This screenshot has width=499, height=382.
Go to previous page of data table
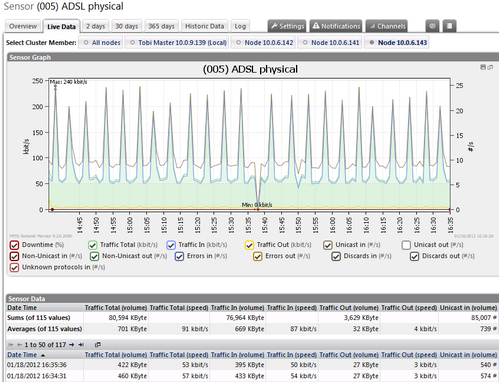tap(19, 345)
